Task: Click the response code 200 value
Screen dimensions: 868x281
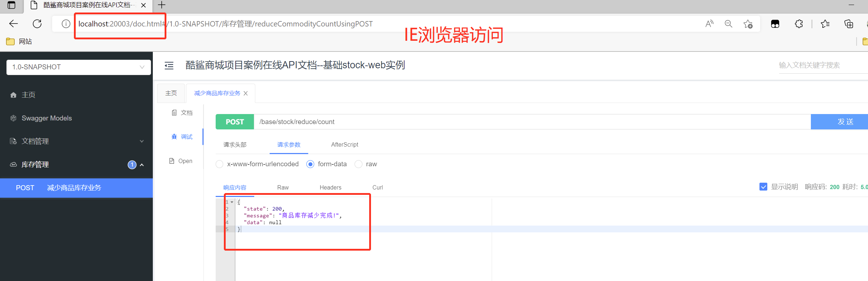Action: coord(834,187)
